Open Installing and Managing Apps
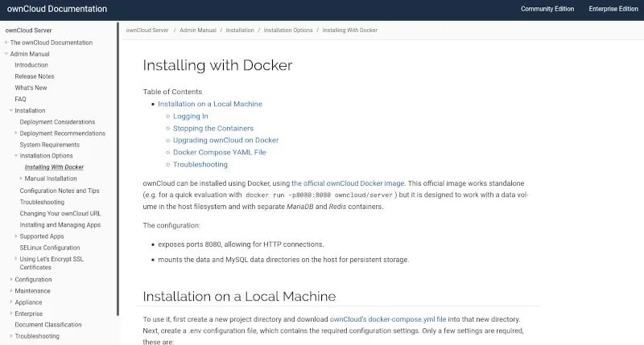644x345 pixels. 60,225
